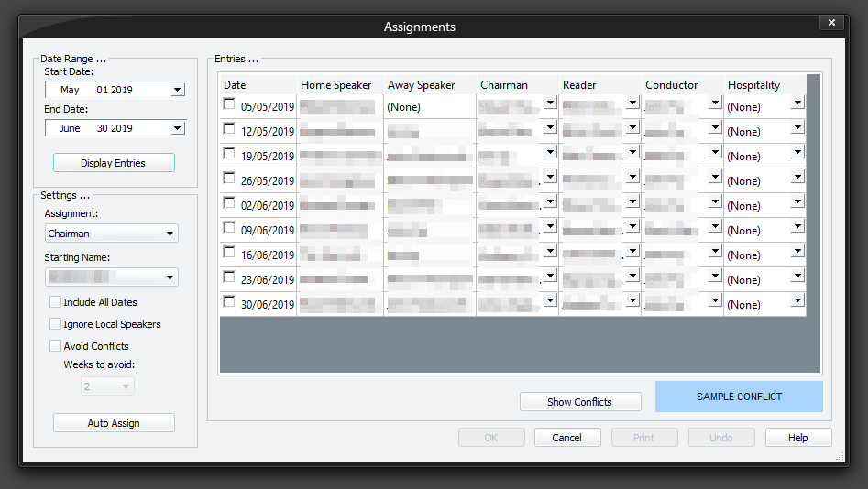Open the End Date calendar dropdown
The image size is (868, 489).
pos(177,128)
